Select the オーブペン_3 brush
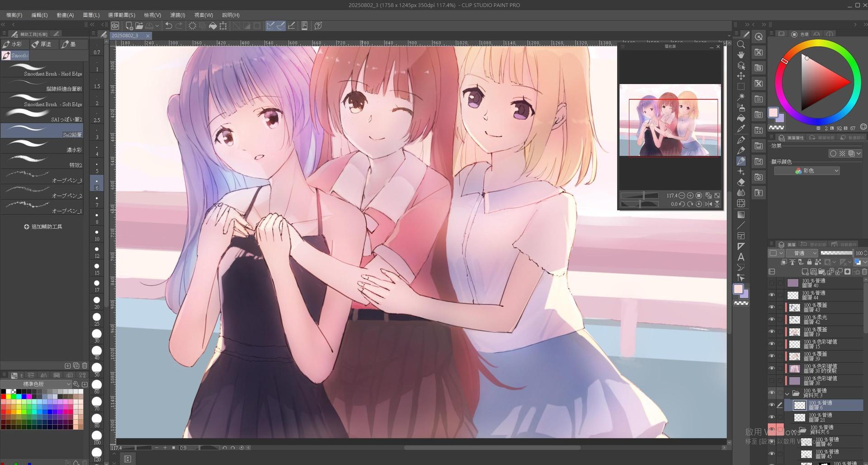Viewport: 868px width, 465px height. (x=42, y=176)
